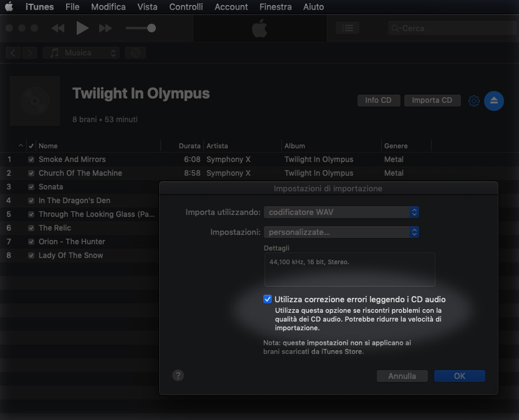
Task: Uncheck In The Dragon's Den checkbox
Action: 31,201
